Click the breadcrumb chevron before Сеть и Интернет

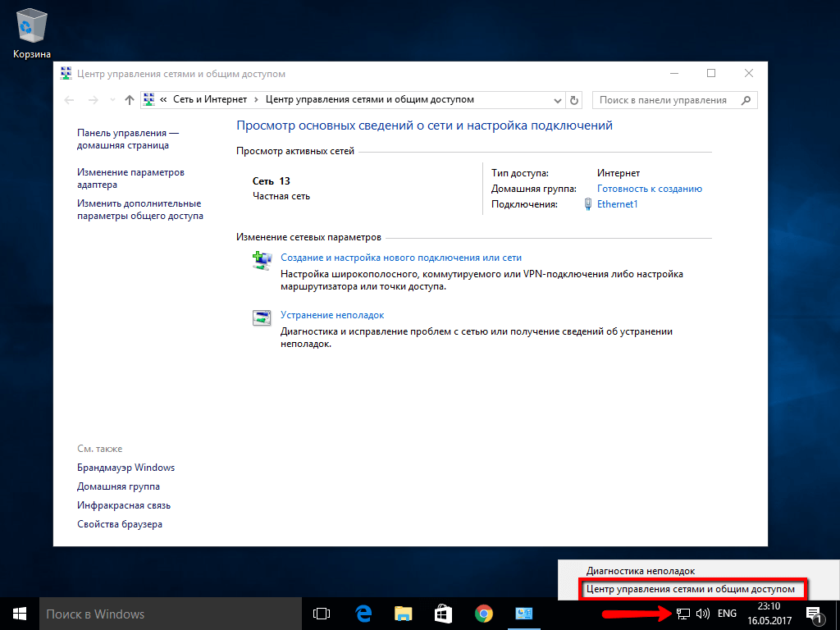click(x=164, y=100)
